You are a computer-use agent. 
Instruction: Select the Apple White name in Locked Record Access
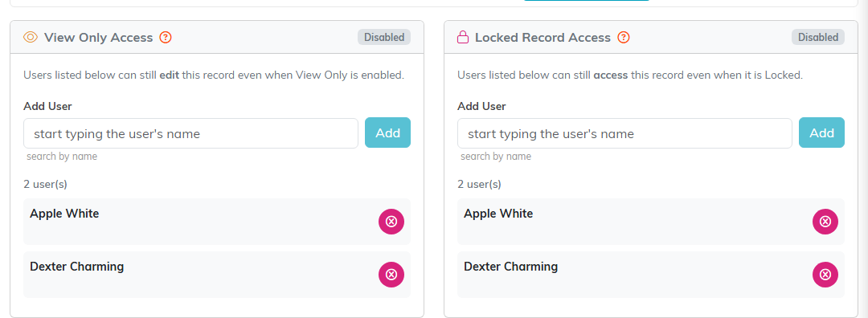(x=498, y=214)
